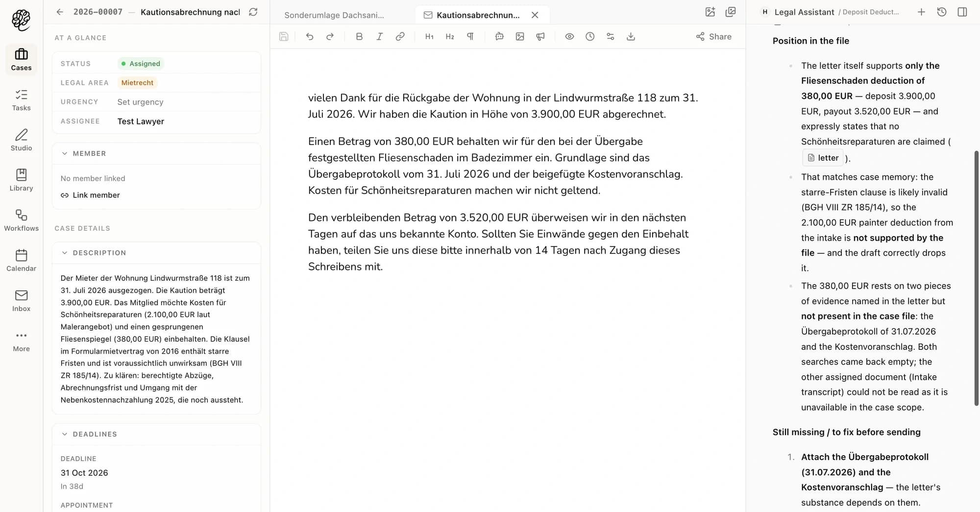Redo the last edit
This screenshot has height=512, width=980.
click(330, 36)
